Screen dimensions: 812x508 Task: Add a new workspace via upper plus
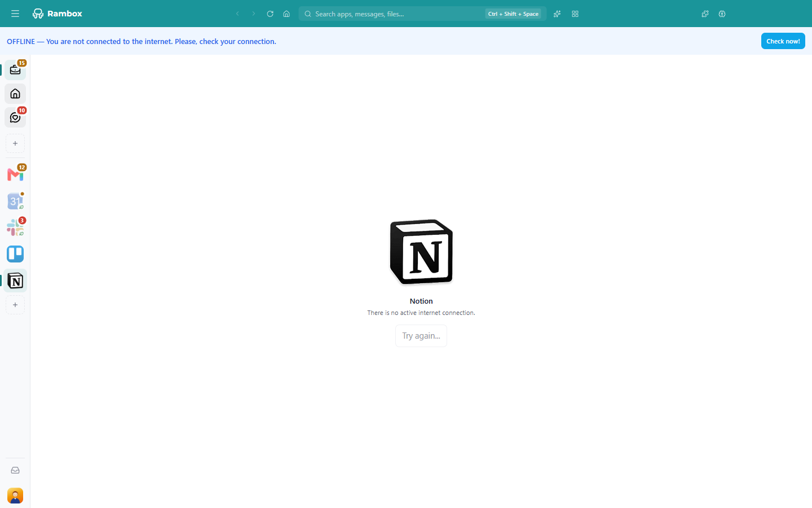pyautogui.click(x=15, y=143)
